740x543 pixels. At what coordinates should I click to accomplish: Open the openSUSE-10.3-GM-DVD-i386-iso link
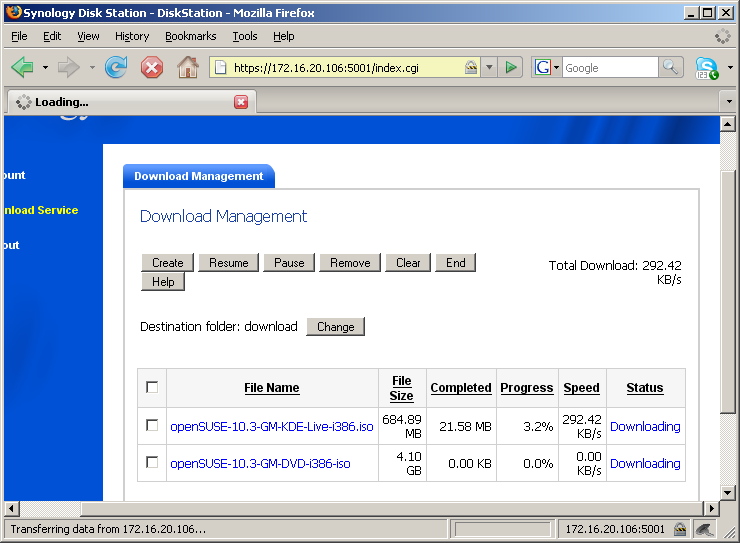(x=261, y=463)
